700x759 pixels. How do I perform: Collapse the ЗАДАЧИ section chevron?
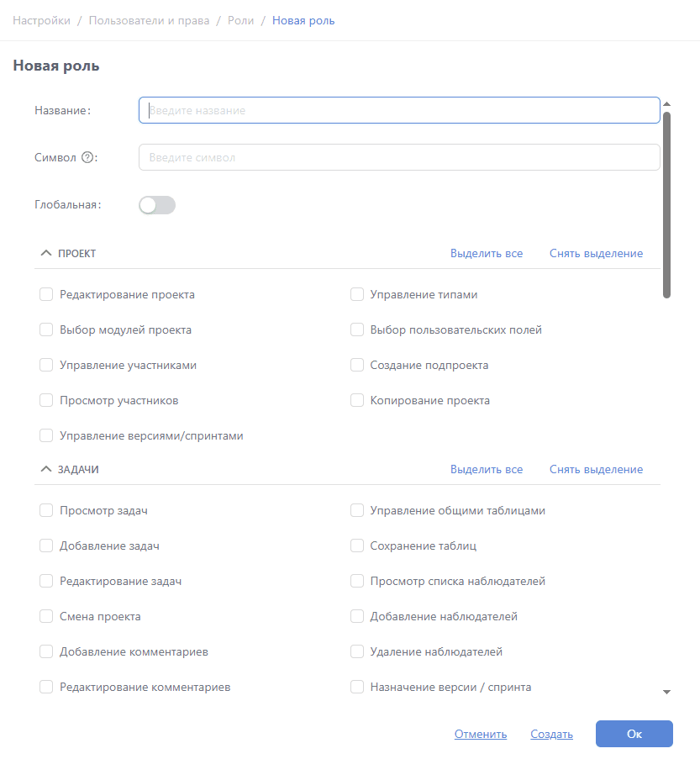tap(46, 469)
